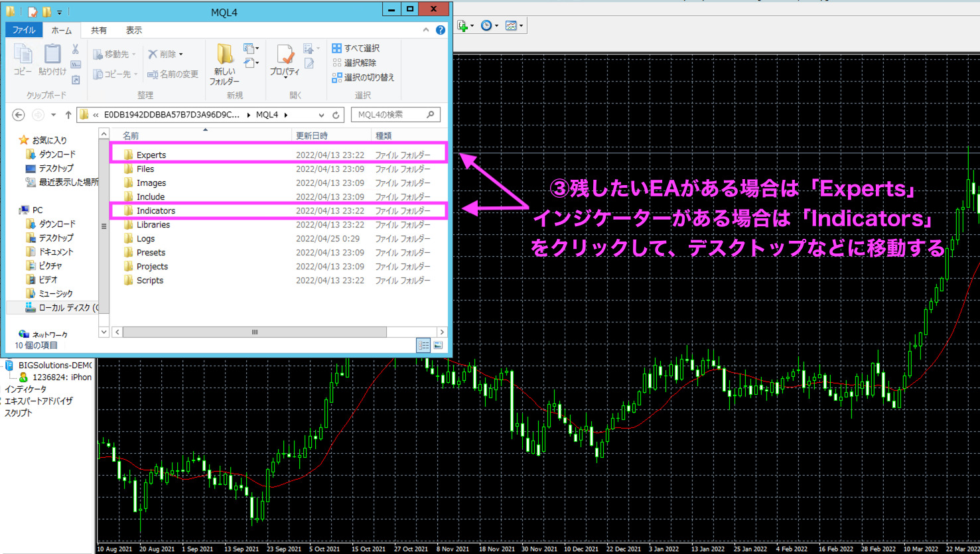
Task: Click すべて選択 (Select all) button
Action: 356,48
